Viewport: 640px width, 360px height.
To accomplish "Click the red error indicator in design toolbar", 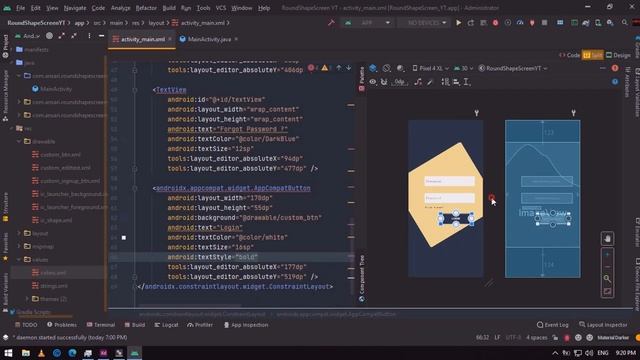I will point(615,68).
